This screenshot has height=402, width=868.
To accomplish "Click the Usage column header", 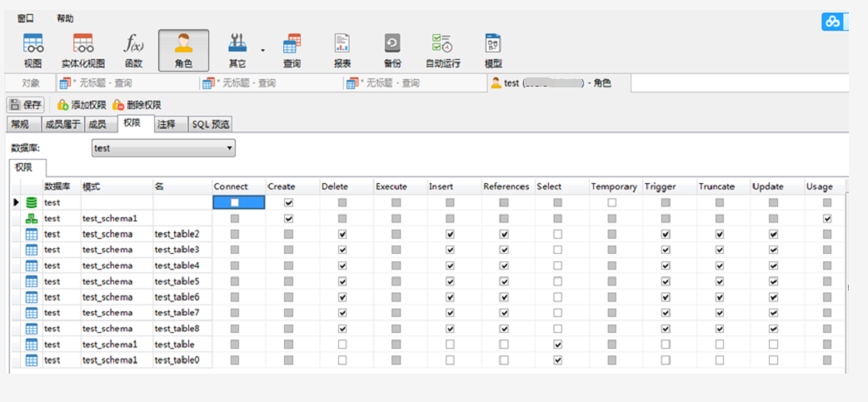I will click(x=825, y=186).
